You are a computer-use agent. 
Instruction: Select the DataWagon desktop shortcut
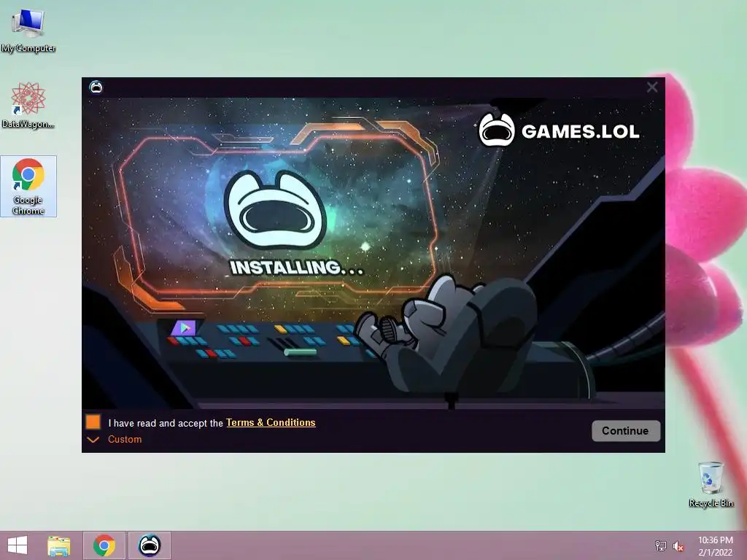[x=28, y=105]
